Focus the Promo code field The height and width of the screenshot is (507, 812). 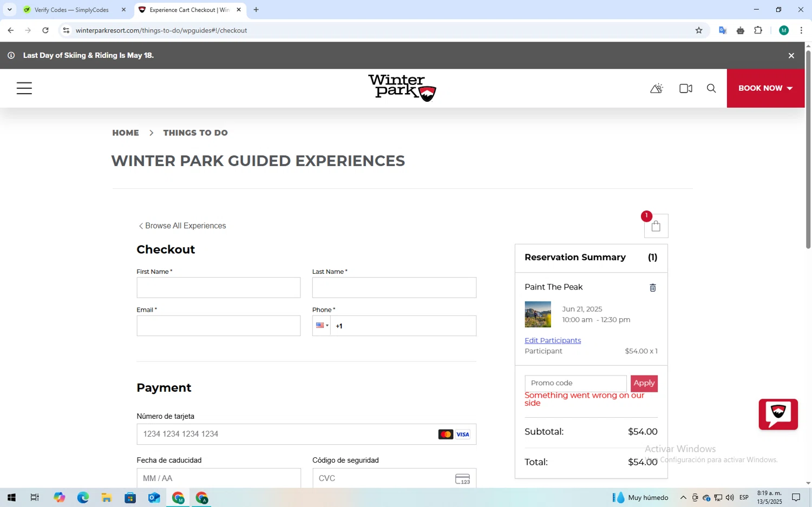575,383
